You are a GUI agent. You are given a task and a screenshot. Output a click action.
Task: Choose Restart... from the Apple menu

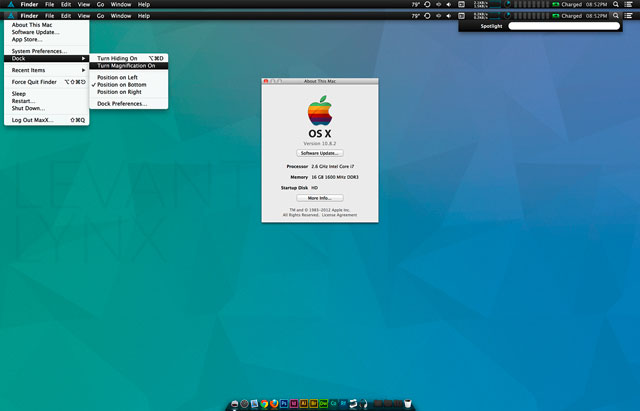[47, 101]
